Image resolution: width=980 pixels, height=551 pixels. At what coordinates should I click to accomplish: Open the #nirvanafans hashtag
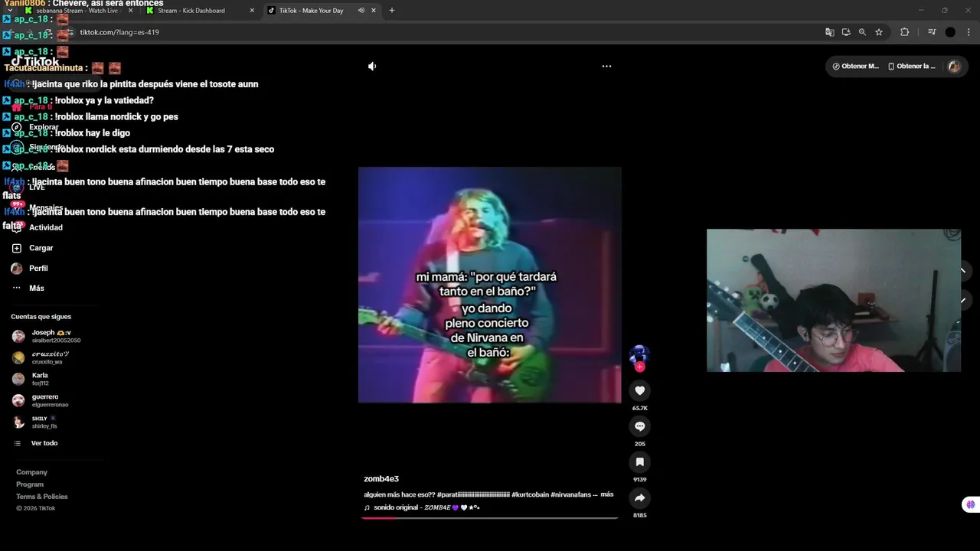(x=570, y=494)
